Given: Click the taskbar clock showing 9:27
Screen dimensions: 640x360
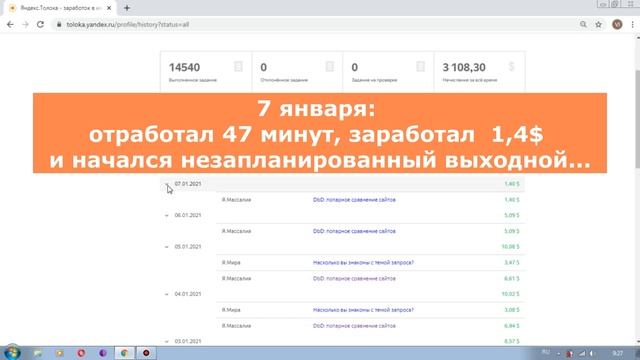Looking at the screenshot, I should click(x=618, y=353).
